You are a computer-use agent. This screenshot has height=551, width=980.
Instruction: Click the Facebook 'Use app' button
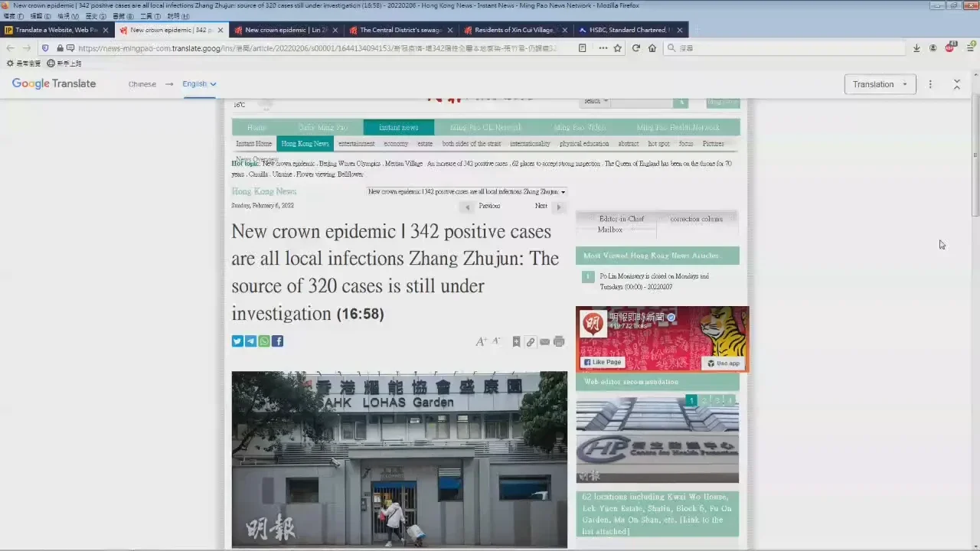pyautogui.click(x=724, y=363)
